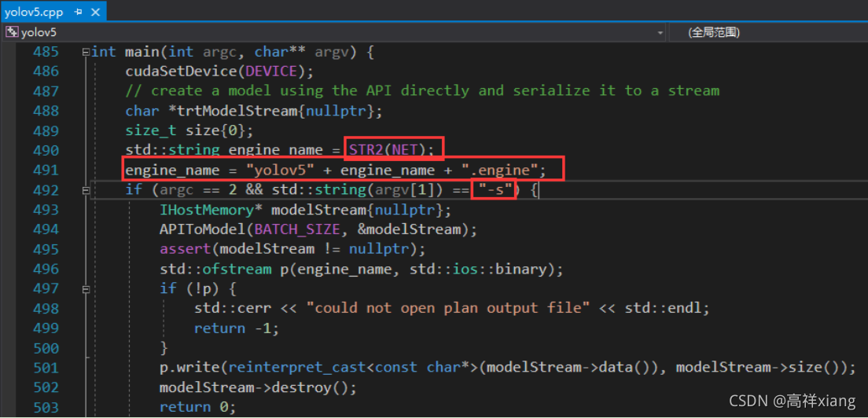Click reinterpret_cast on line 501
This screenshot has height=418, width=868.
point(297,368)
